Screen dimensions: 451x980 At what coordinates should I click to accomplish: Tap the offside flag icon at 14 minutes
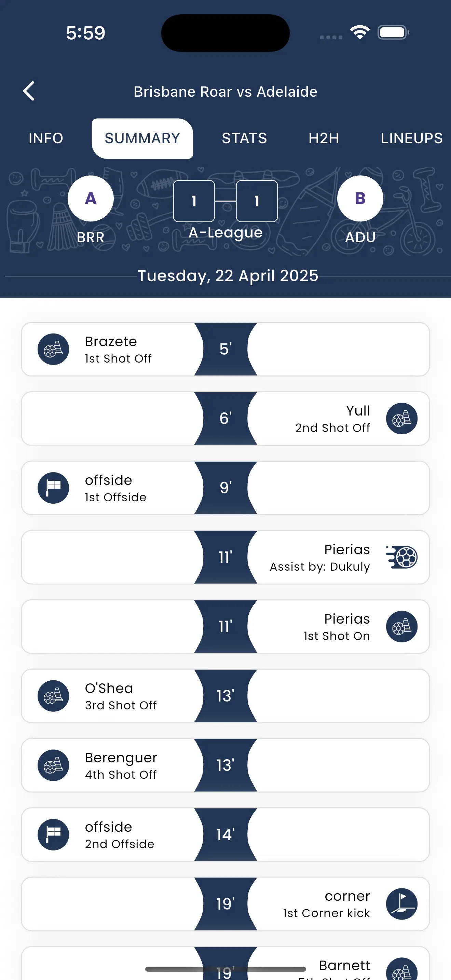click(53, 835)
